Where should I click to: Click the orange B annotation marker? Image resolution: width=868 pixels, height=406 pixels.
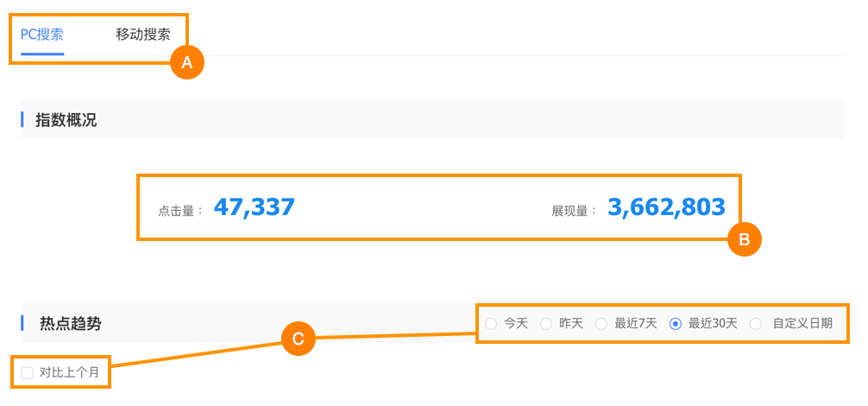pyautogui.click(x=744, y=238)
